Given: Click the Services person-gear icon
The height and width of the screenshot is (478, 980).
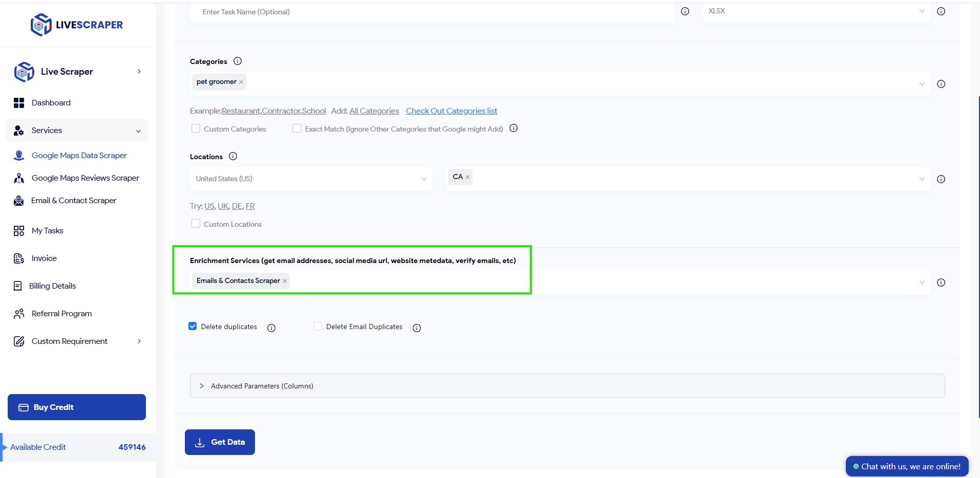Looking at the screenshot, I should point(19,131).
